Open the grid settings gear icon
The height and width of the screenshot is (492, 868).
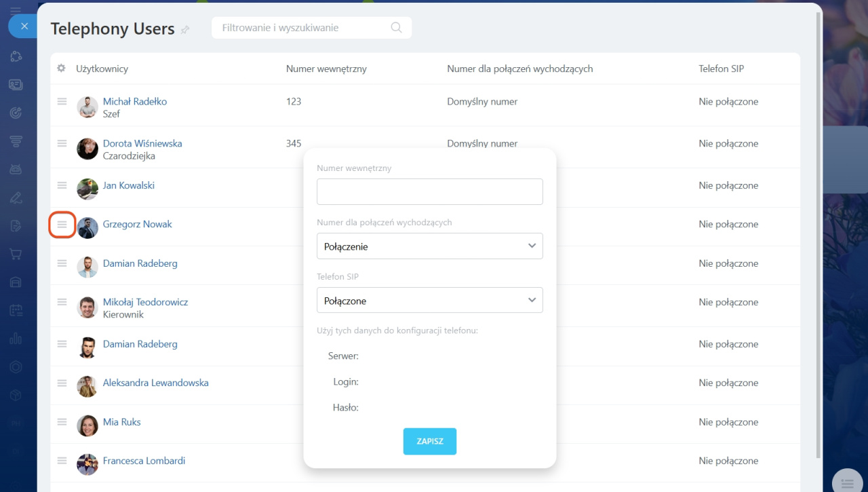(61, 69)
